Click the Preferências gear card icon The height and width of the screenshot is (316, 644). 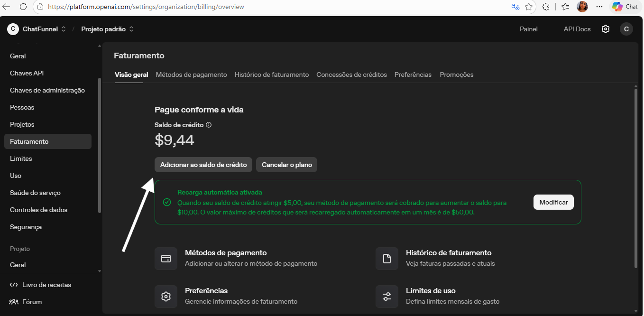point(166,297)
